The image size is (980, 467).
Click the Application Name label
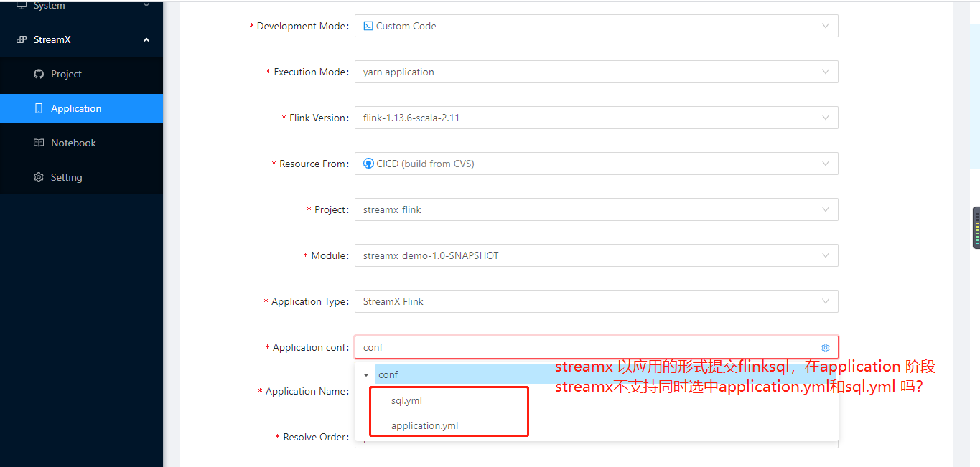(x=307, y=392)
